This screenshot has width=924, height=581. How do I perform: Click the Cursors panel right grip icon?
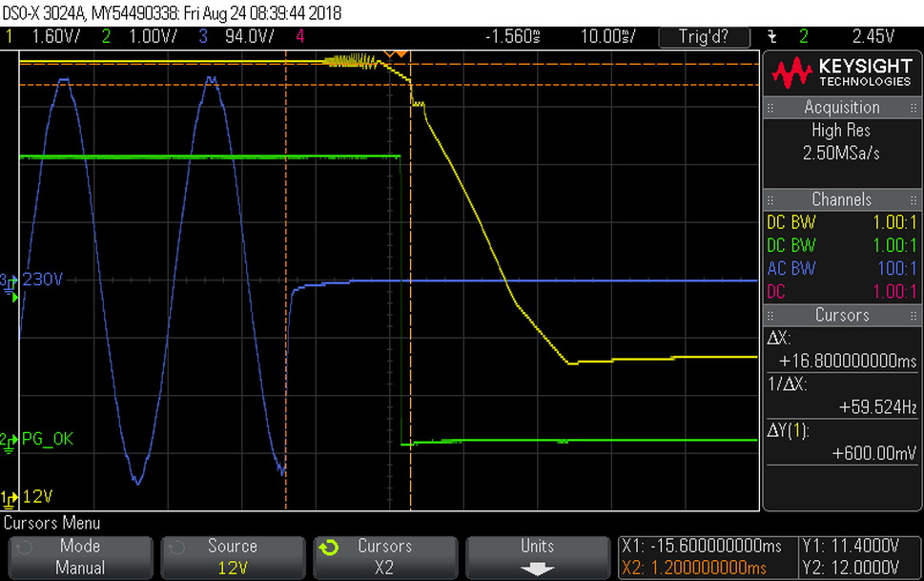click(x=914, y=316)
